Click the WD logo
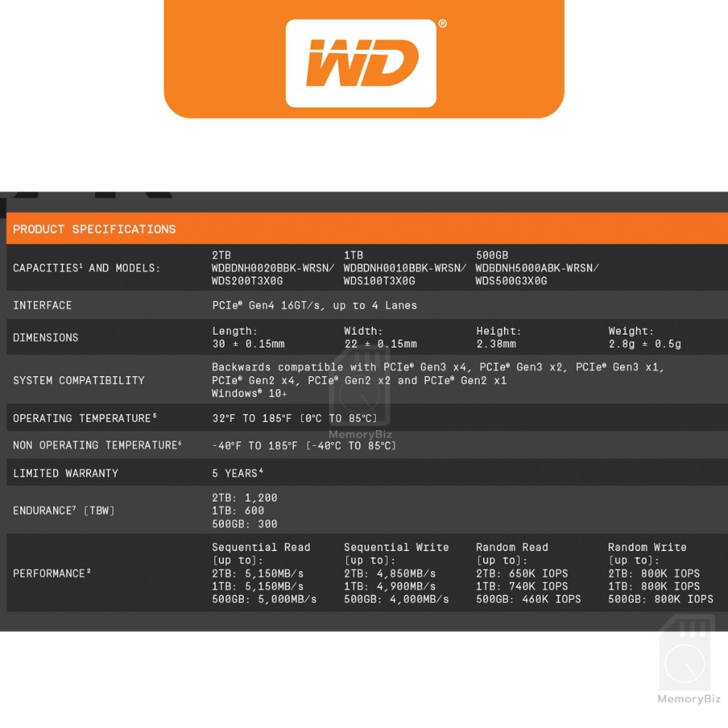The width and height of the screenshot is (728, 728). [x=361, y=63]
